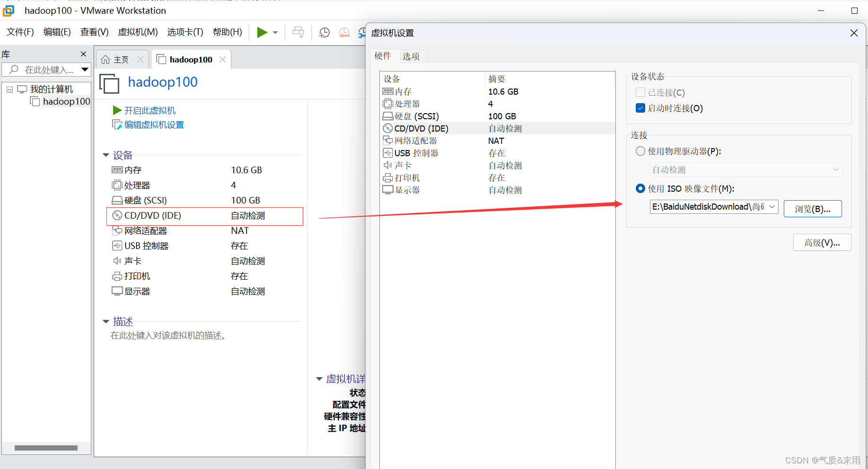The image size is (868, 469).
Task: Close the hadoop100 tab
Action: pos(222,59)
